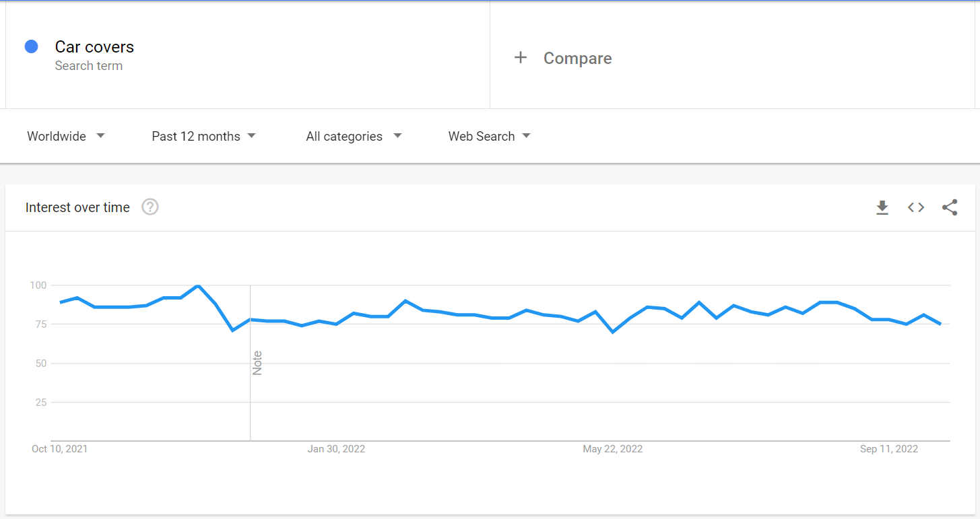This screenshot has width=980, height=519.
Task: Edit the Car covers search term
Action: tap(94, 46)
